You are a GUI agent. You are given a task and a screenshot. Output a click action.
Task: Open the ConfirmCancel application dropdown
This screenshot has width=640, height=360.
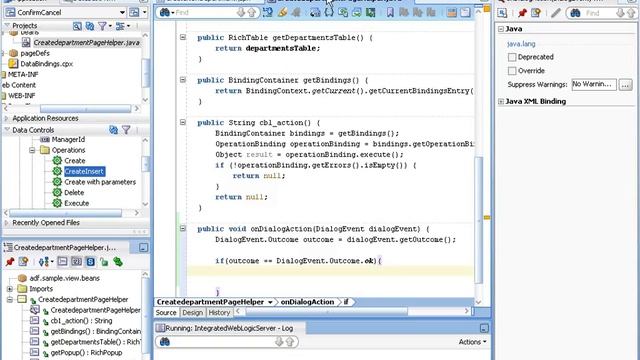pos(122,13)
